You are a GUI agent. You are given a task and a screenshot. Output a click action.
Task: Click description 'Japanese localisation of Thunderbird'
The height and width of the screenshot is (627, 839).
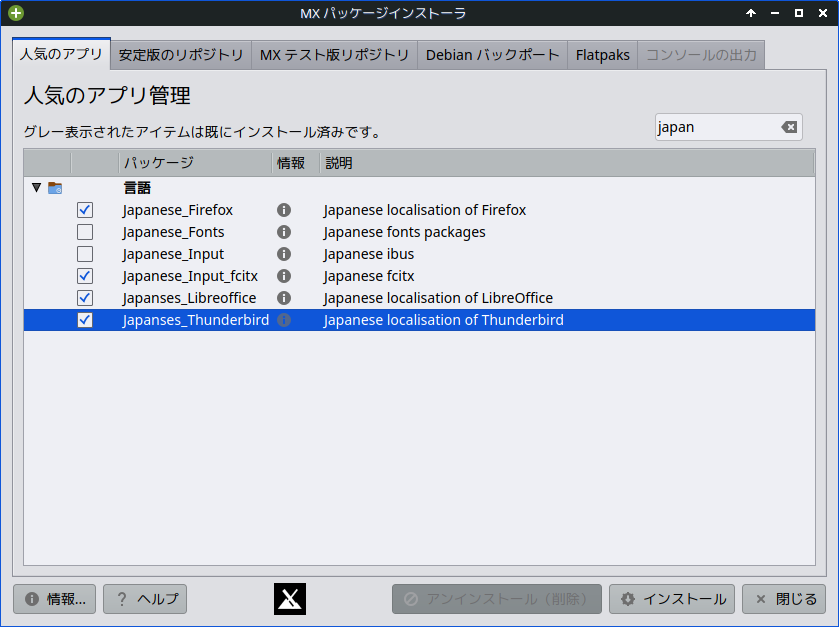[444, 320]
